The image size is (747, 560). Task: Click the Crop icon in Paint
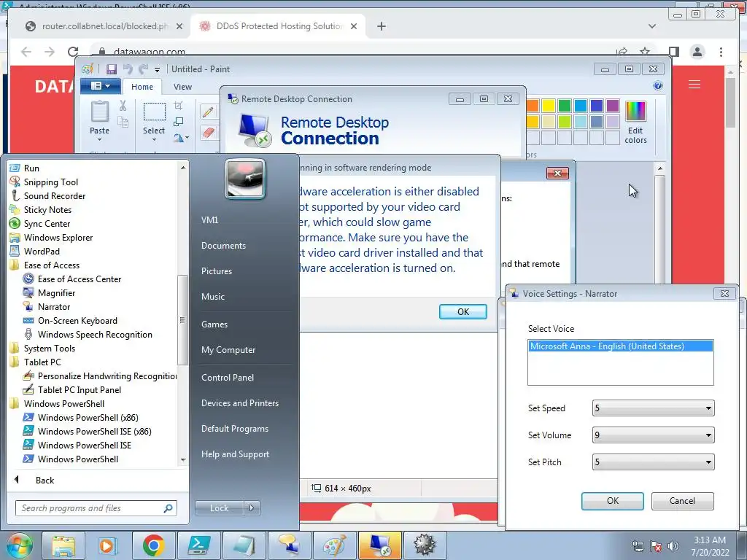[179, 105]
